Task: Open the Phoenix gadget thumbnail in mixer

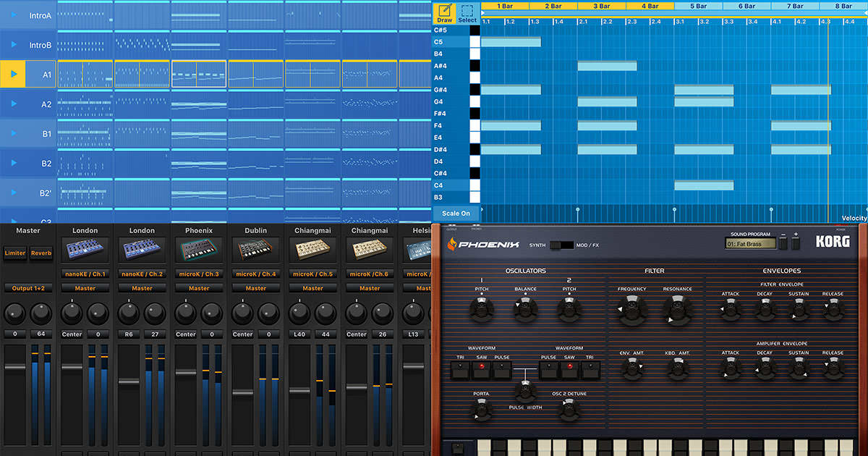Action: click(199, 250)
